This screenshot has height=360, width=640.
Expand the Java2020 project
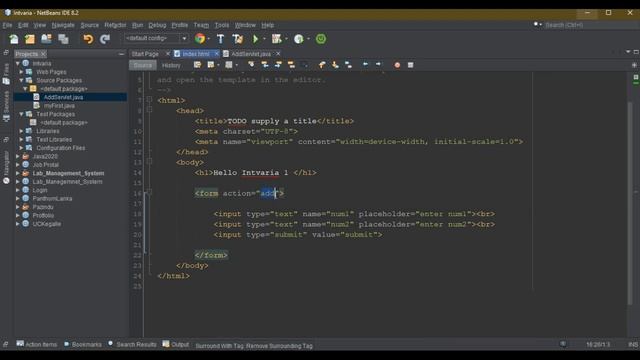[18, 156]
